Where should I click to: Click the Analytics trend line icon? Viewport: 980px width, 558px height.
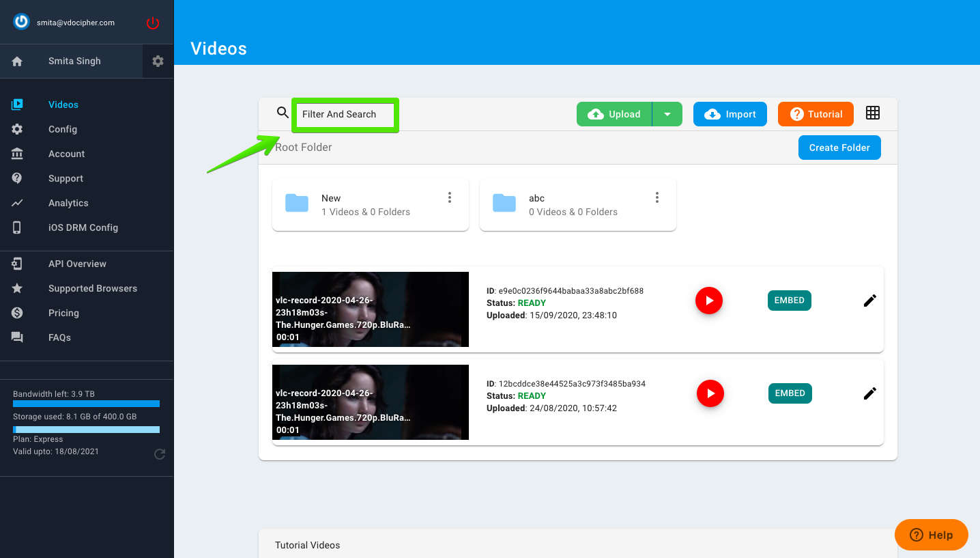(x=17, y=203)
